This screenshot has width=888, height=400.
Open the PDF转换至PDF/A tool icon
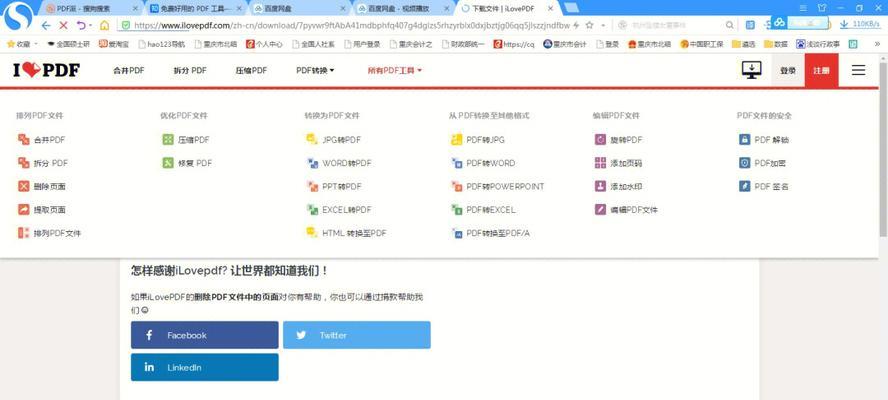pyautogui.click(x=456, y=233)
